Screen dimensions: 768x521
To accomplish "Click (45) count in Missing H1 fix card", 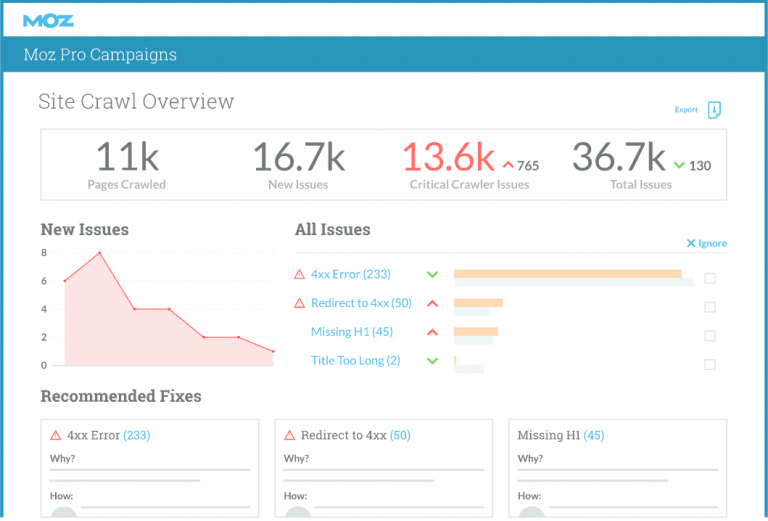I will point(594,435).
